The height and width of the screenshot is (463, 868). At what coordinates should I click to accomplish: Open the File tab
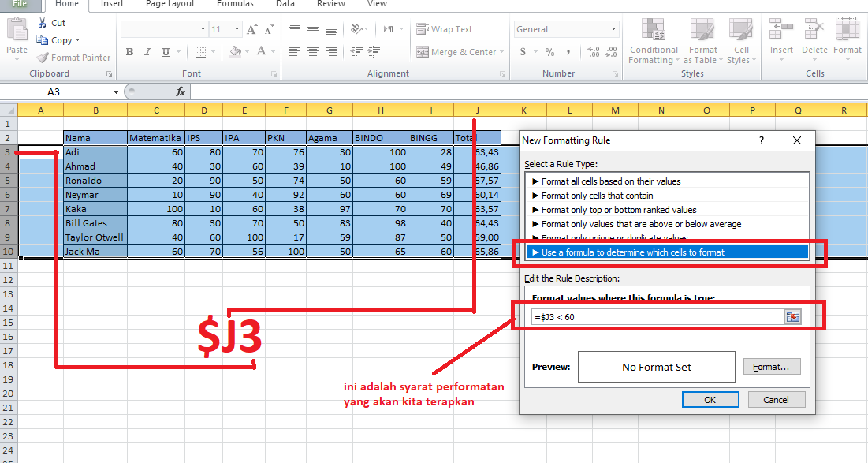pos(20,5)
